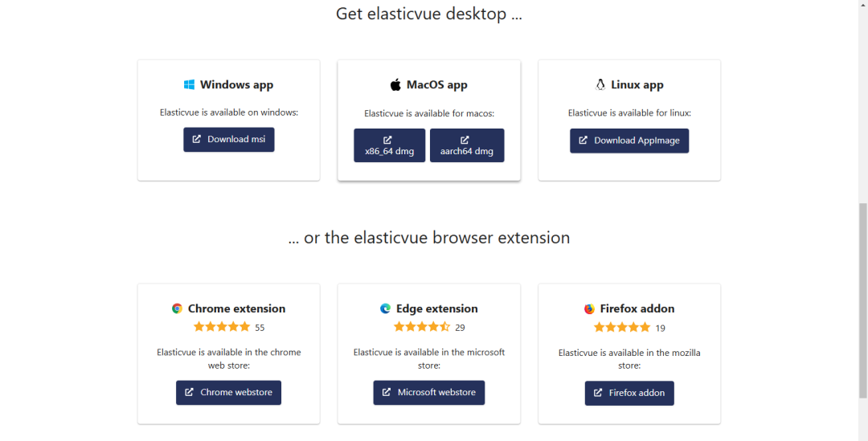The height and width of the screenshot is (441, 868).
Task: Open the Chrome webstore link
Action: click(229, 393)
